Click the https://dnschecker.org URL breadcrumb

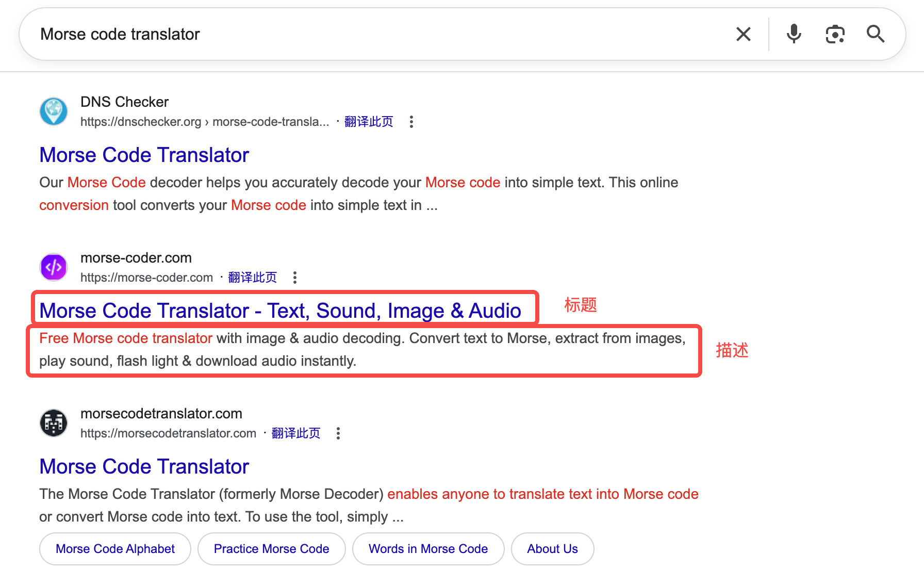coord(205,122)
